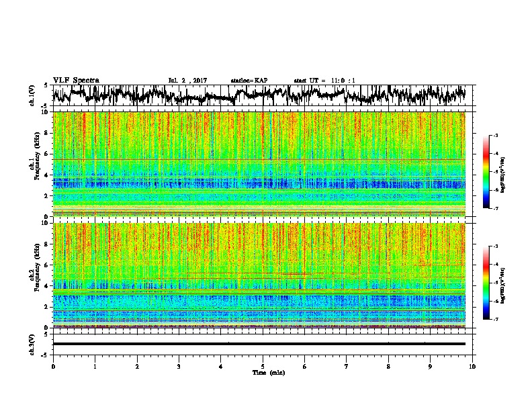Click time axis tick label "1"
Viewport: 532px width, 411px height.
[x=95, y=367]
